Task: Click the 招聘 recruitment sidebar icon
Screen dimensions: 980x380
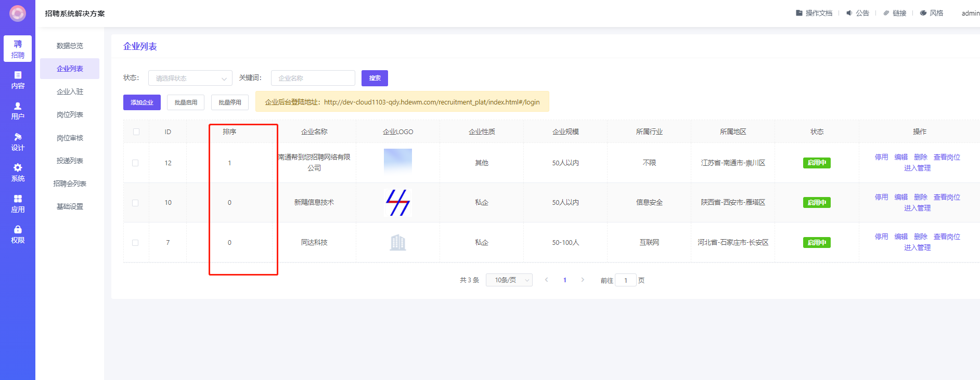Action: 18,45
